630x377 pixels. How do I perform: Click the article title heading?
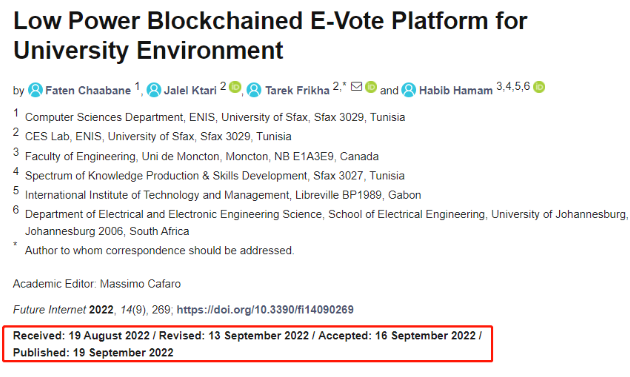click(270, 35)
